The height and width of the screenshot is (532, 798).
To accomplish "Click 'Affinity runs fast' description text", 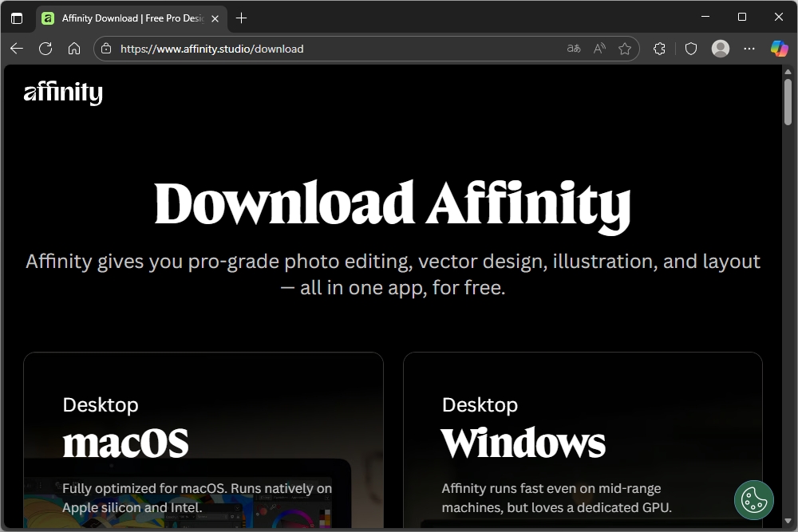I will 557,498.
